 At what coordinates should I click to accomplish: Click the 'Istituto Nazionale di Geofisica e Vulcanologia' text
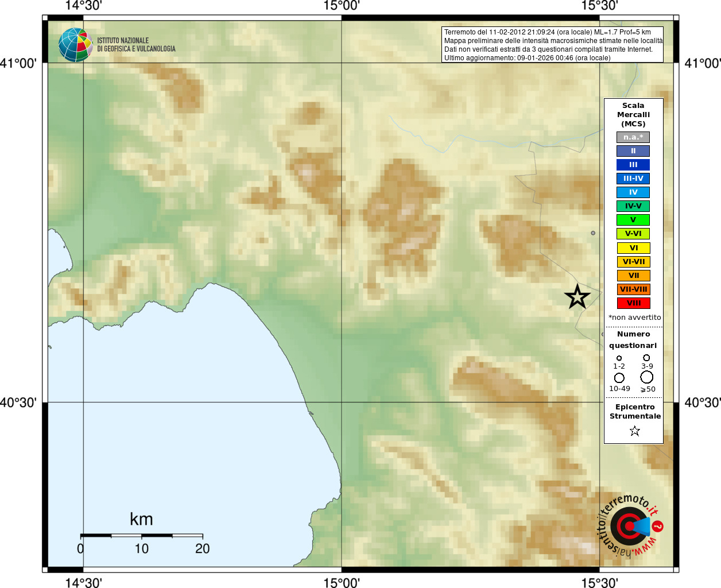[x=136, y=45]
